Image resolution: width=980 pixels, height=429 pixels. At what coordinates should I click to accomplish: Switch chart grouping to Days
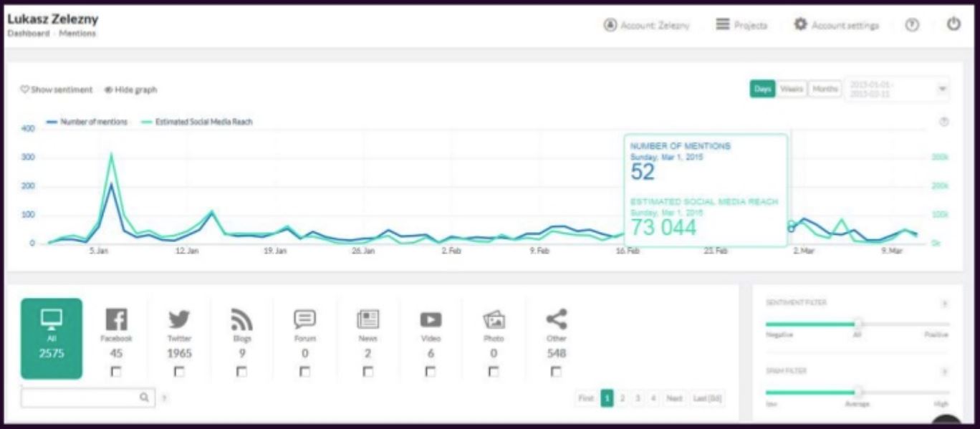click(763, 89)
